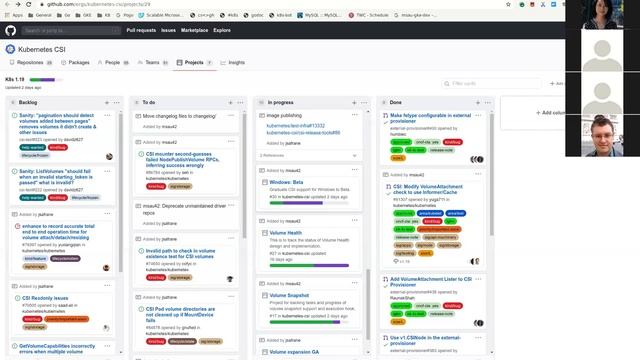Open menu of Make fstype configurable card

[478, 116]
